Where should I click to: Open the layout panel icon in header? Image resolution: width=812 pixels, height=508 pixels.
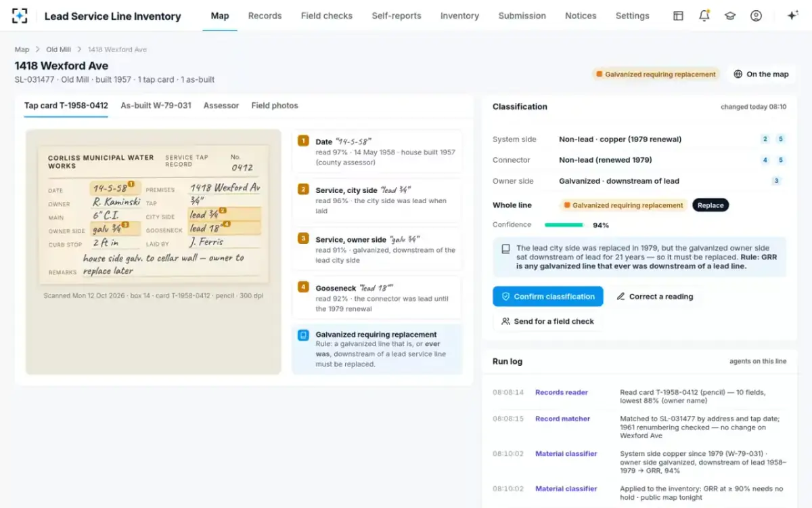(x=678, y=16)
